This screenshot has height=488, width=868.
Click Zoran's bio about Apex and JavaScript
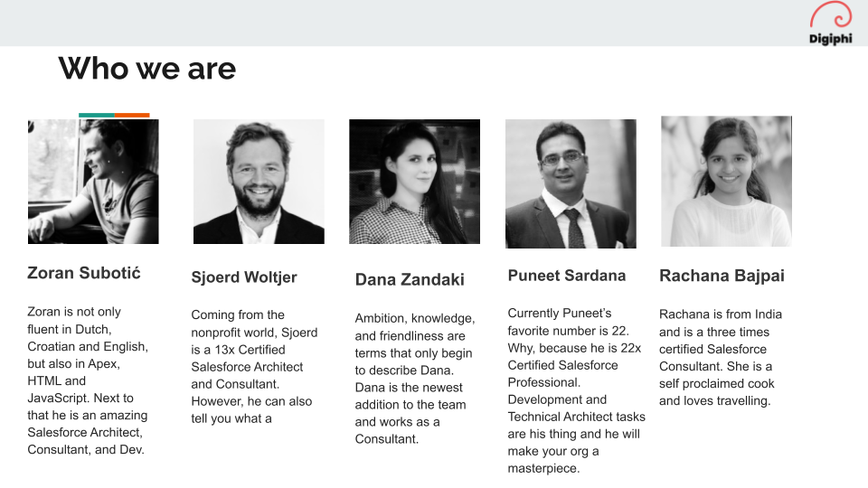pyautogui.click(x=88, y=380)
